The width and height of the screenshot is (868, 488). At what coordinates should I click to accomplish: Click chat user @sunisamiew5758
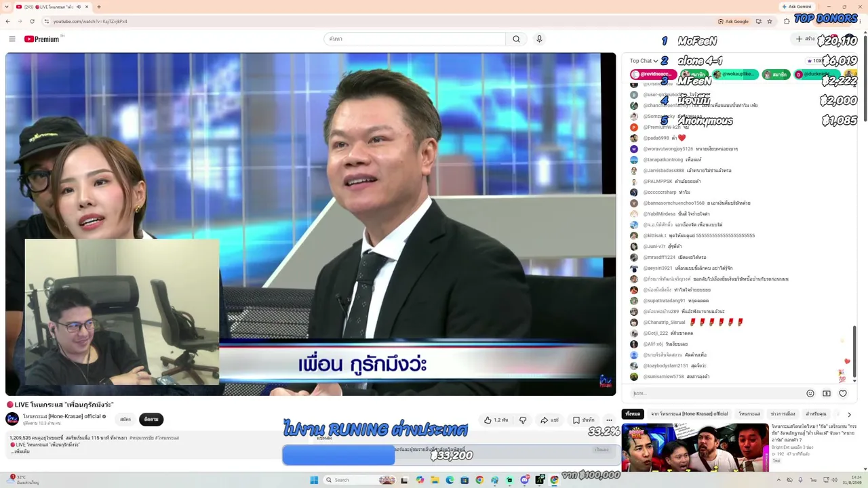pos(663,377)
